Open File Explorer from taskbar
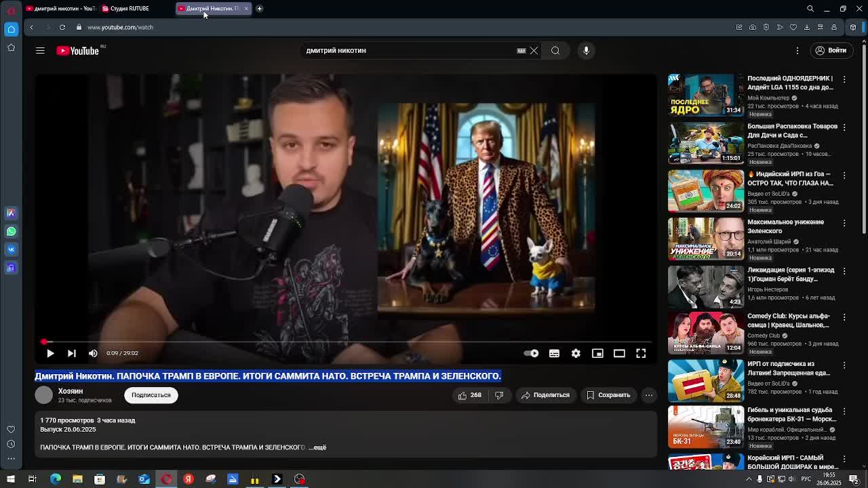 (x=77, y=479)
